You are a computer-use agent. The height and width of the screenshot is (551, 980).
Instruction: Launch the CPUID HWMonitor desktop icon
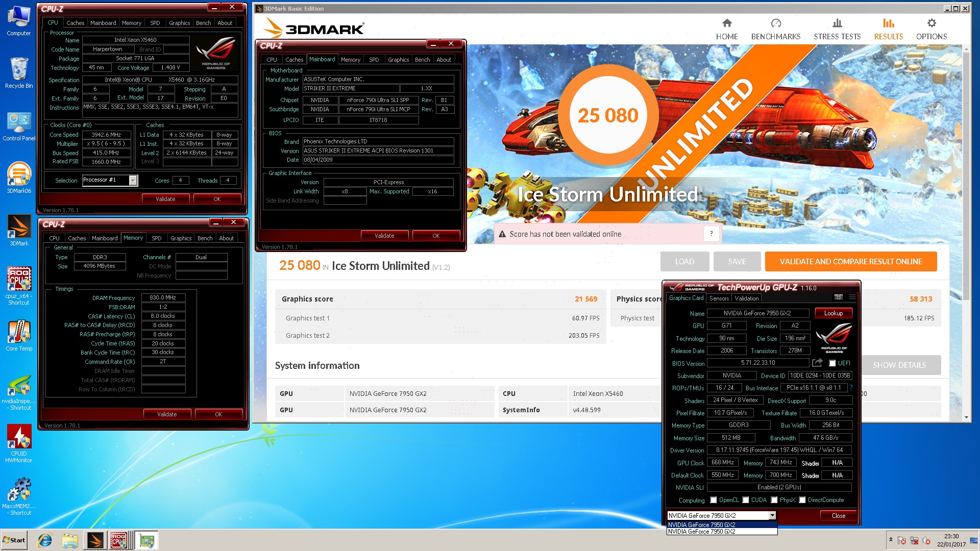tap(19, 444)
